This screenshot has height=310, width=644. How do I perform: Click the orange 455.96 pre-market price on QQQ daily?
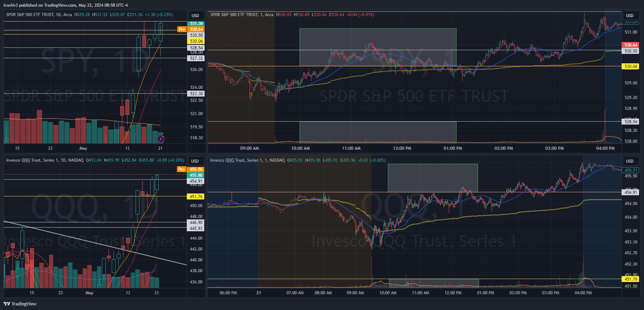click(x=196, y=169)
